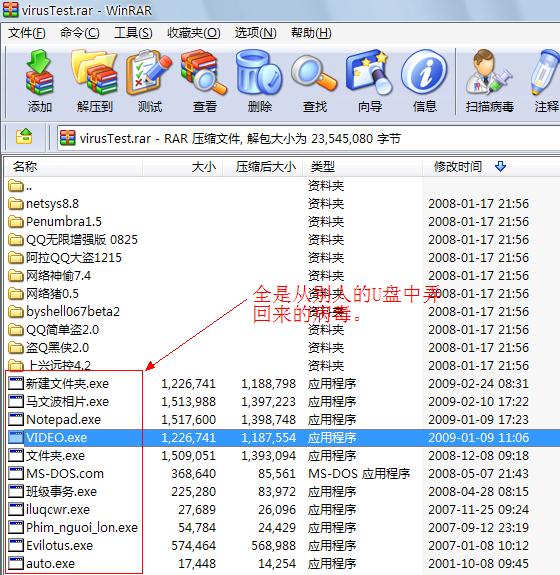Open the 查看 (View) toolbar icon
The width and height of the screenshot is (560, 575).
(x=204, y=81)
